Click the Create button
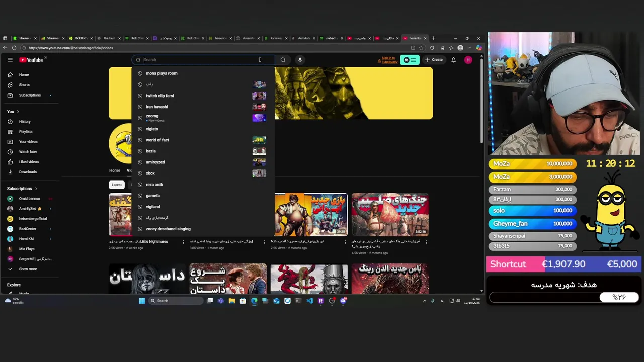644x362 pixels. [x=434, y=60]
